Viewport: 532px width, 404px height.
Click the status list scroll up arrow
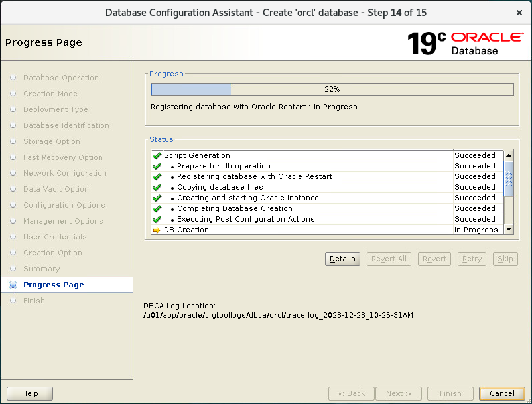(509, 155)
